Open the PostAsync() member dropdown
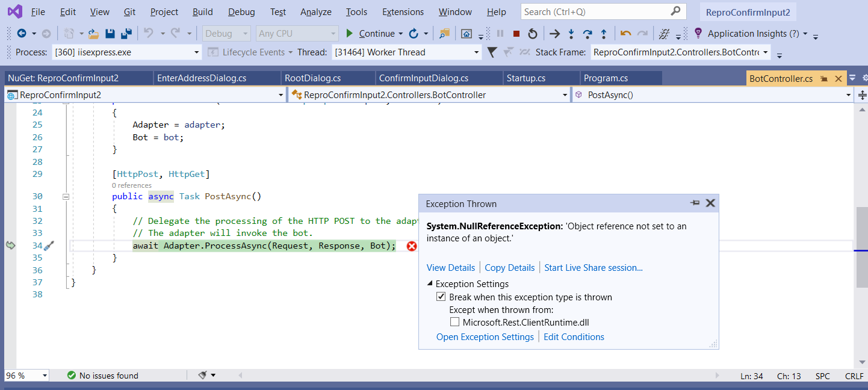 711,94
